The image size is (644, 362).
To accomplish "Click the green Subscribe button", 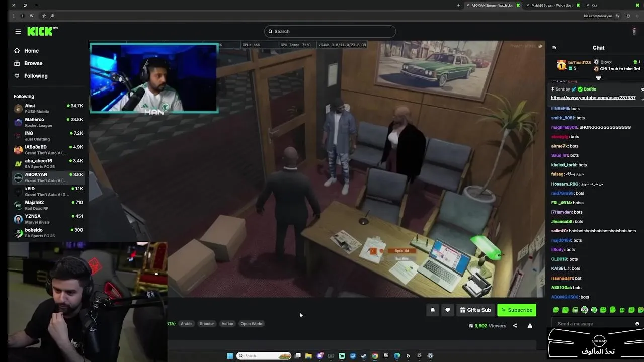I will pyautogui.click(x=517, y=310).
